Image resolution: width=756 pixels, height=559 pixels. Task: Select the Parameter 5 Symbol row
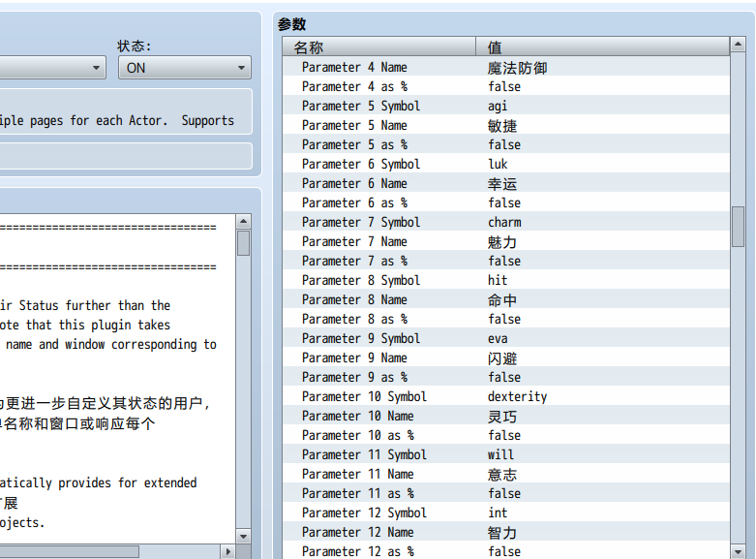coord(505,106)
